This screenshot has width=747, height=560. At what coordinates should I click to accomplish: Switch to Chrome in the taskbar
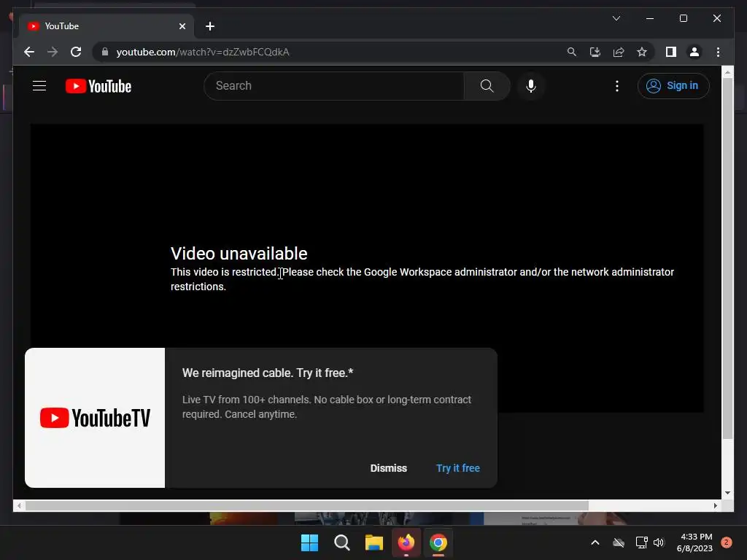(438, 542)
